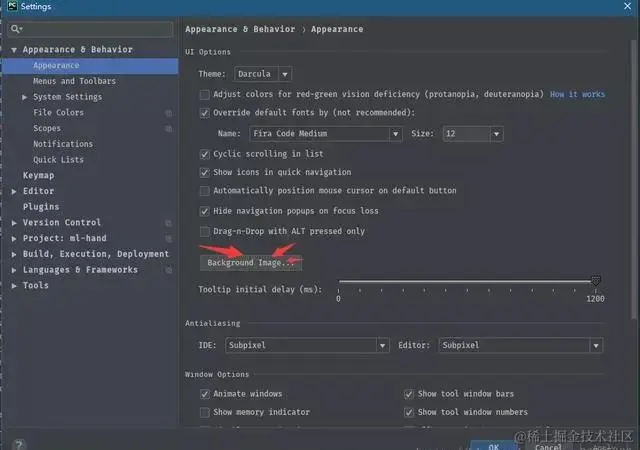Open Plugins settings
Image resolution: width=640 pixels, height=450 pixels.
[41, 207]
